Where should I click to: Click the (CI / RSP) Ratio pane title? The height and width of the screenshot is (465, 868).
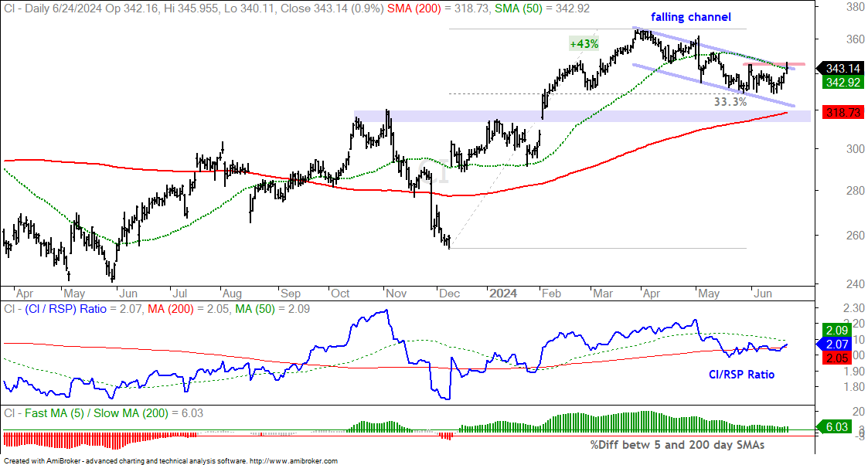(x=66, y=308)
